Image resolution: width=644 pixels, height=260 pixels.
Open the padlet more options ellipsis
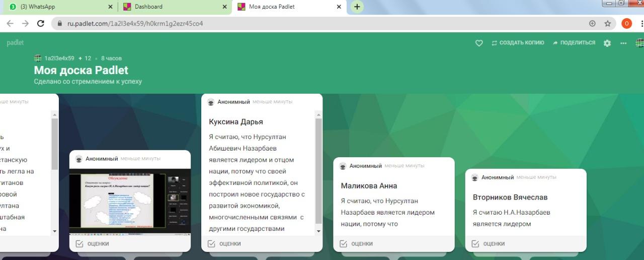623,43
